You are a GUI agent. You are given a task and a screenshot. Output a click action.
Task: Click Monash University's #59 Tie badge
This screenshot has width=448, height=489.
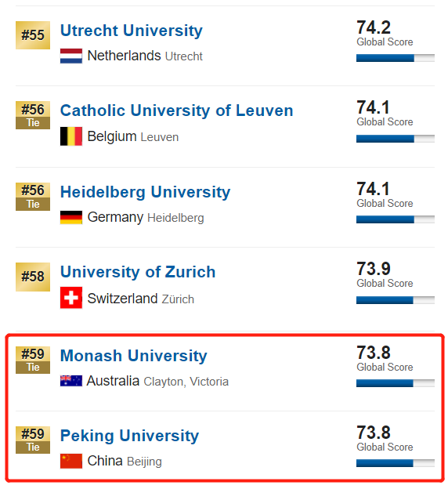coord(33,360)
